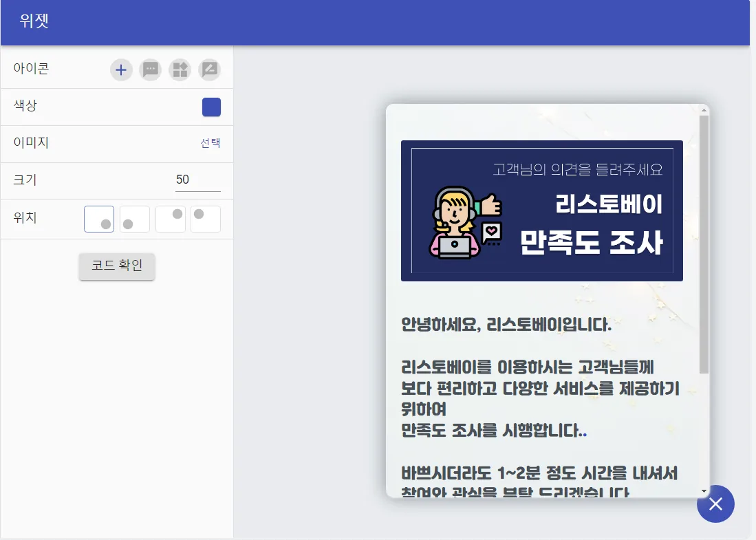
Task: Click the text 만족도 조사를 시행합니다..
Action: (494, 430)
